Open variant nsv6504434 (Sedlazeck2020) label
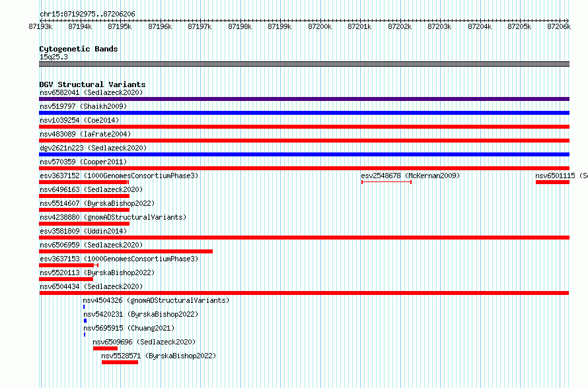This screenshot has width=588, height=388. coord(91,286)
